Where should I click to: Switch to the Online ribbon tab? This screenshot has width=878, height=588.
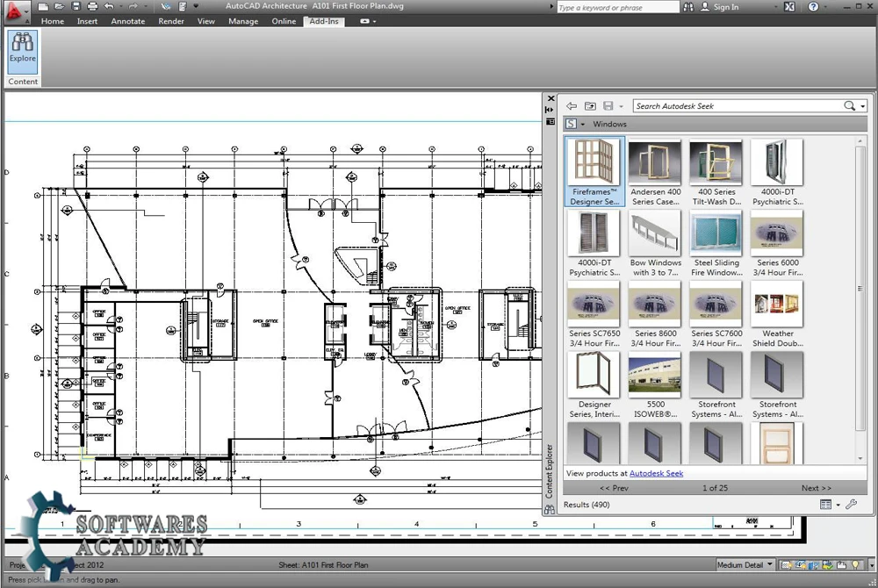(x=284, y=21)
